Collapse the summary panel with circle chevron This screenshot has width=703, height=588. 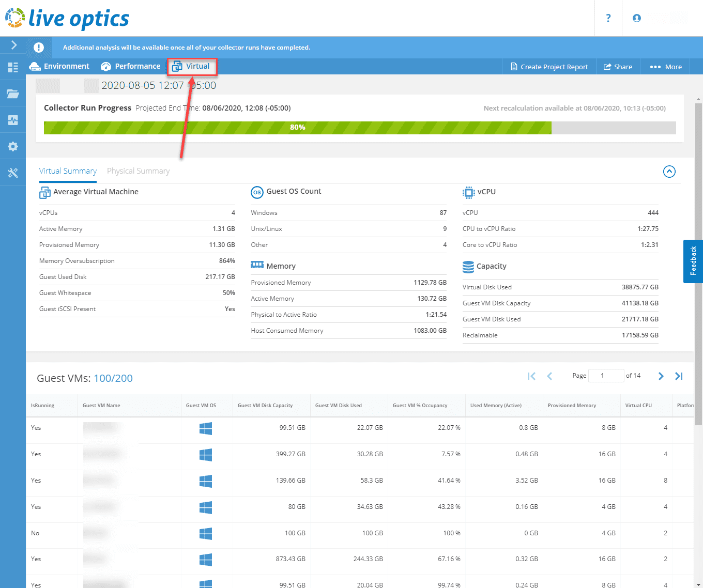pyautogui.click(x=669, y=172)
